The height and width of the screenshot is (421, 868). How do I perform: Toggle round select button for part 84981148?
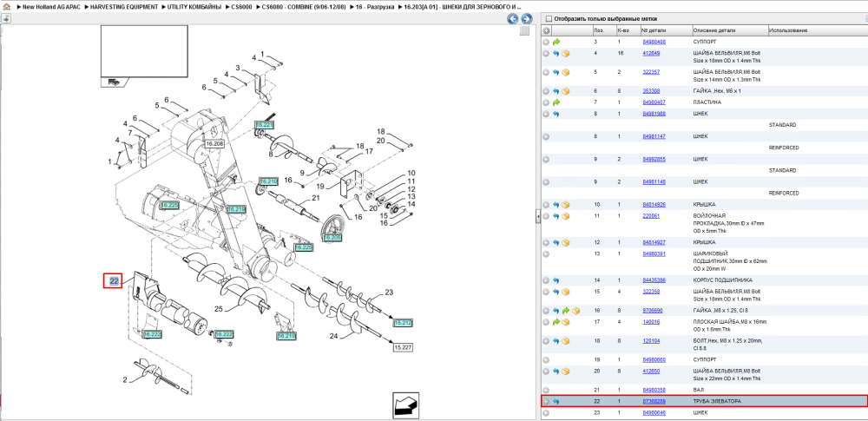[x=546, y=181]
